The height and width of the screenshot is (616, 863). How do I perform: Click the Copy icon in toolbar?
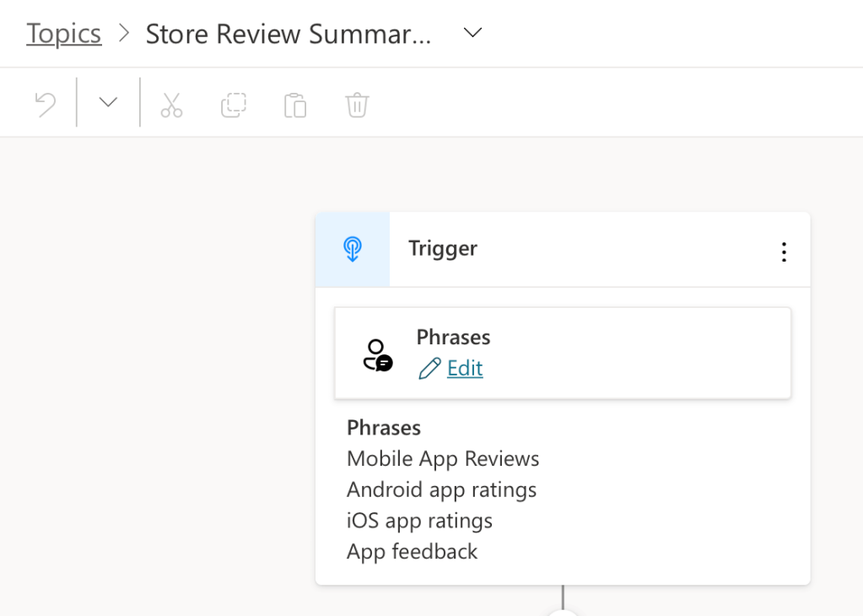[x=233, y=105]
